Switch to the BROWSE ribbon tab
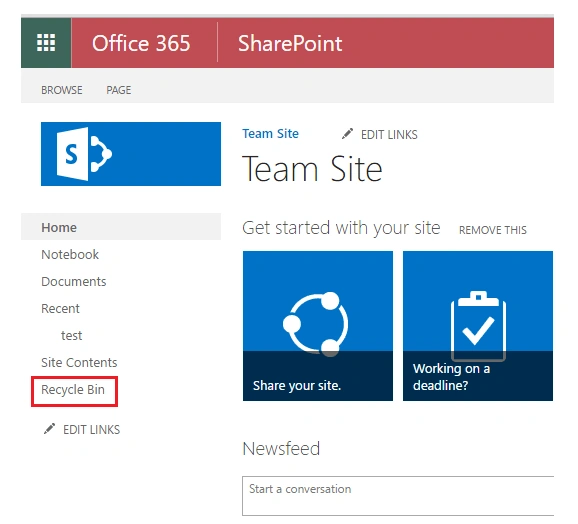 62,90
